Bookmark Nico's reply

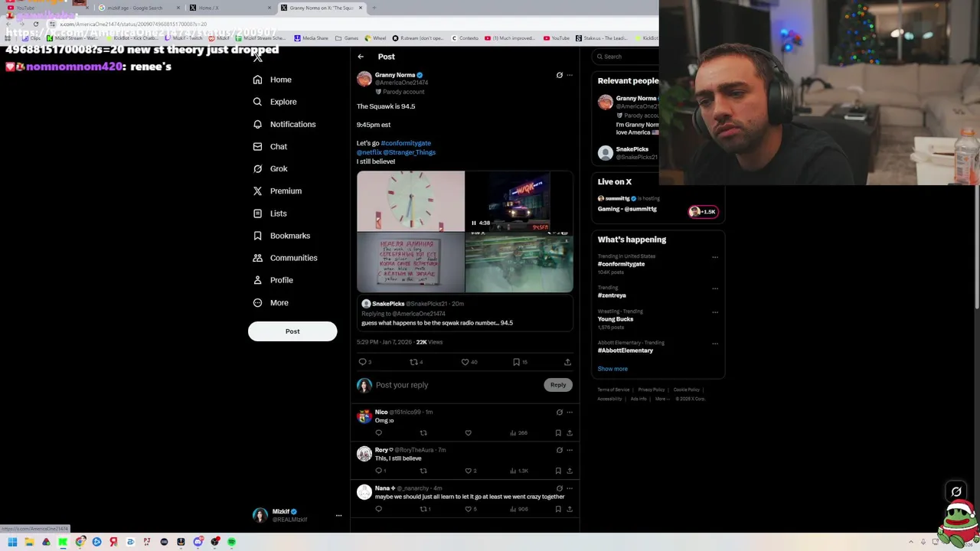point(558,433)
